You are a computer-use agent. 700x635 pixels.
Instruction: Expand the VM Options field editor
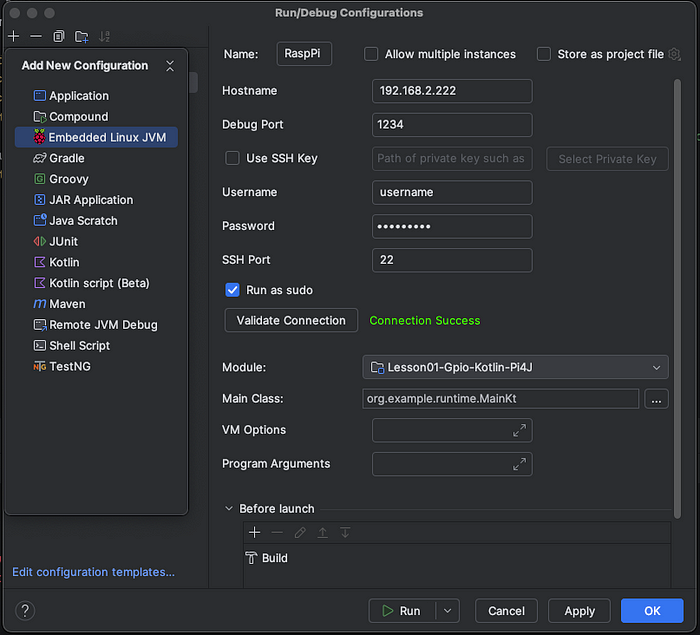tap(519, 430)
